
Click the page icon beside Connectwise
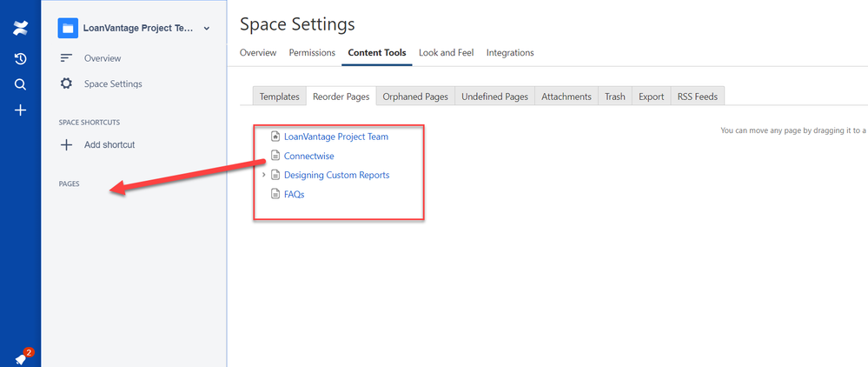275,156
